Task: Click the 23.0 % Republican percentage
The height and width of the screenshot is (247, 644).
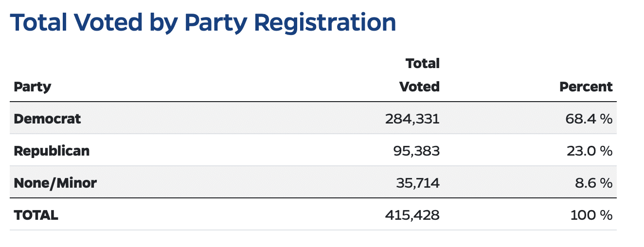Action: [x=589, y=151]
